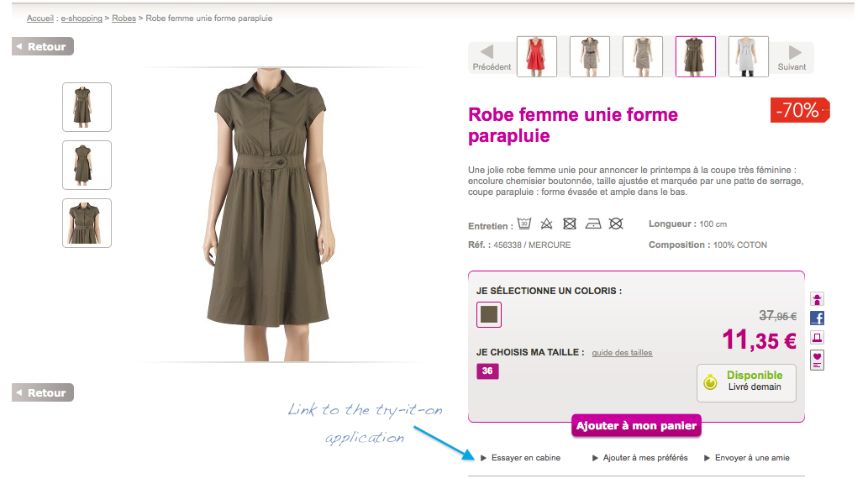Click the laptop icon in side strip
Screen dimensions: 868x484
point(817,338)
